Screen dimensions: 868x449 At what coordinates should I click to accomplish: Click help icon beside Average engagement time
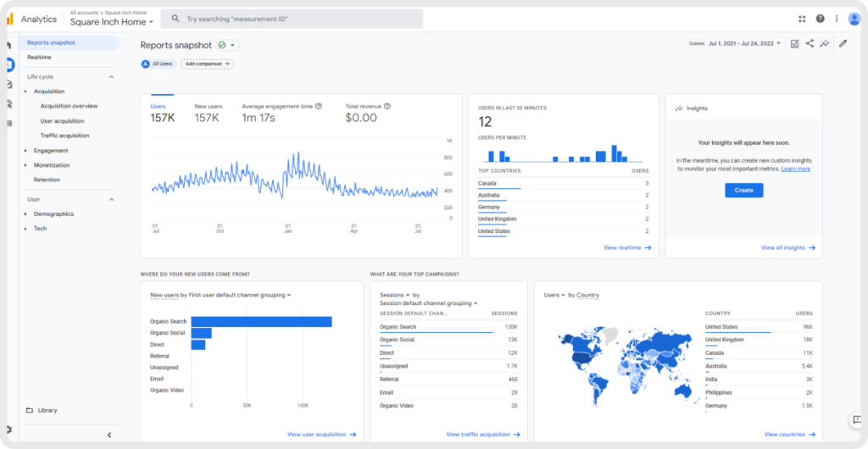319,106
